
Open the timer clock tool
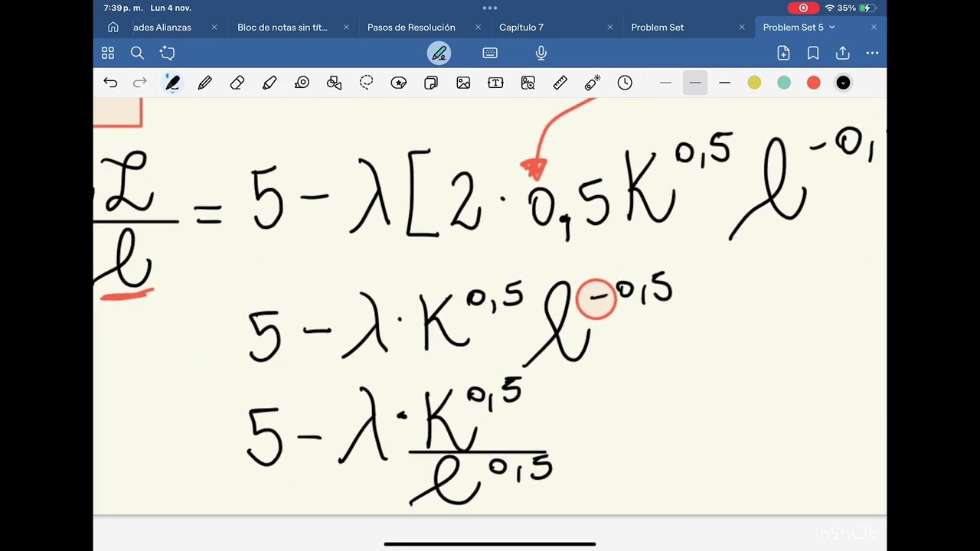(x=625, y=83)
